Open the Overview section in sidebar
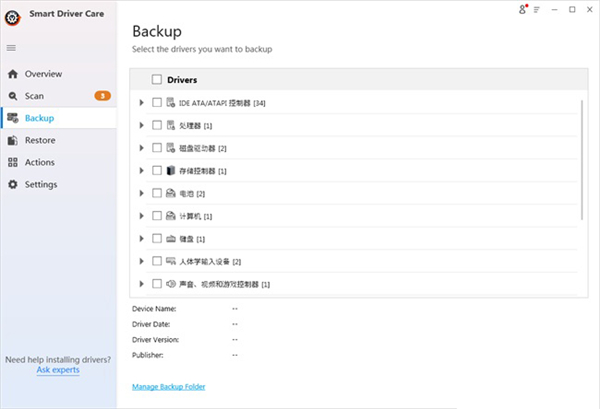 coord(43,74)
